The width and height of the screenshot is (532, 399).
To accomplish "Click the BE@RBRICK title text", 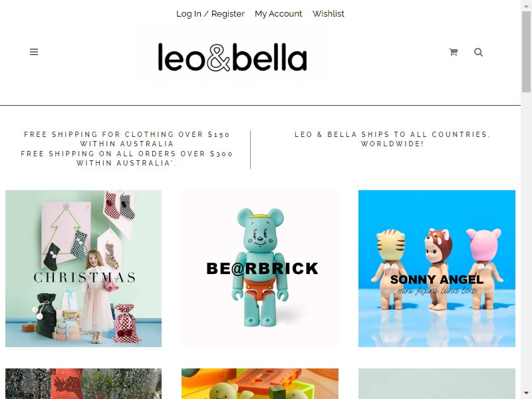I will click(x=262, y=269).
